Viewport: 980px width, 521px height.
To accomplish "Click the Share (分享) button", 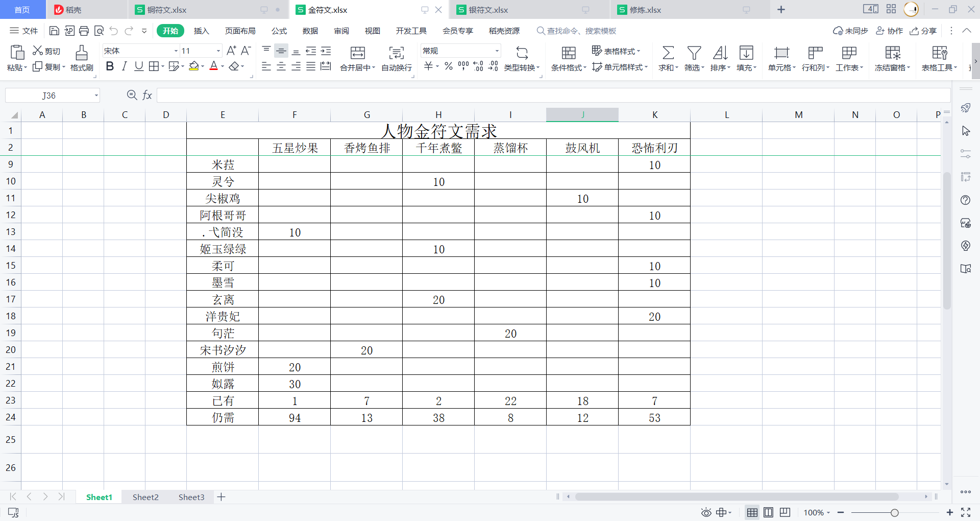I will pos(923,31).
